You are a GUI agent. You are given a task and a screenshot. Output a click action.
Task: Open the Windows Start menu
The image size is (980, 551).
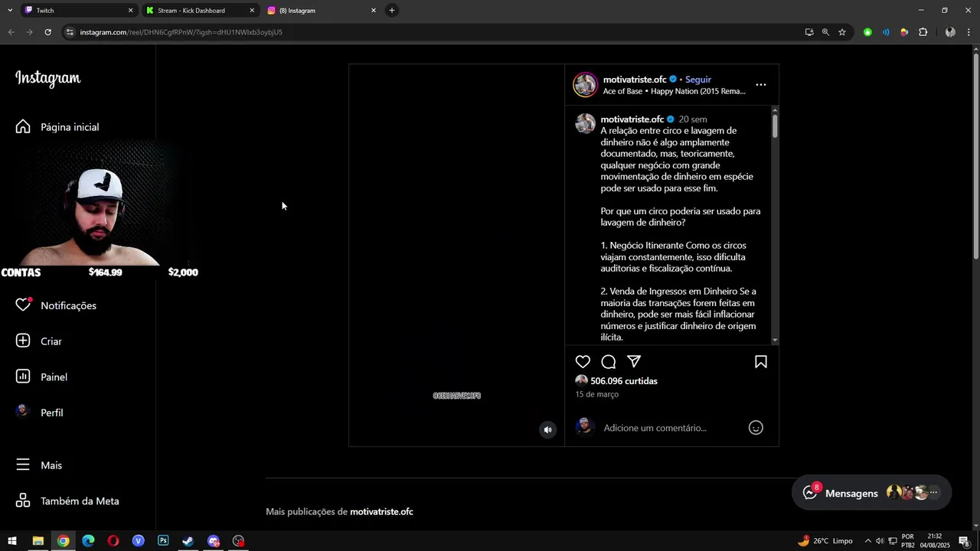coord(12,541)
